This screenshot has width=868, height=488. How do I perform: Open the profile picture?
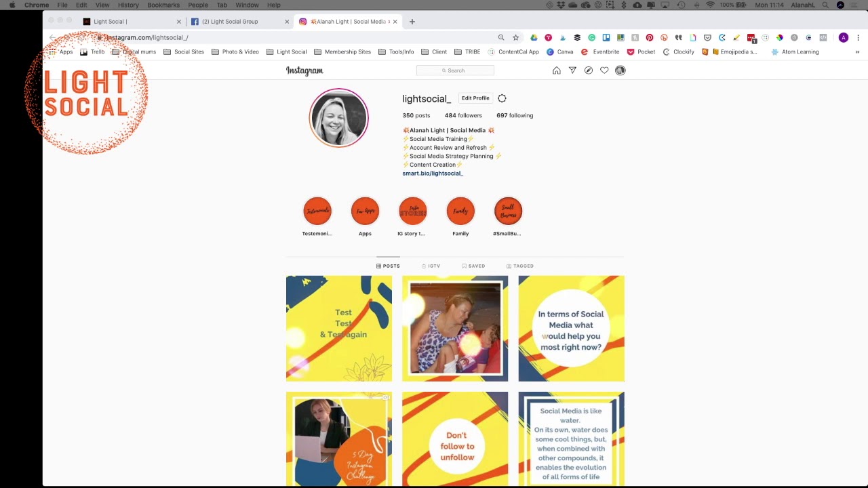point(338,118)
